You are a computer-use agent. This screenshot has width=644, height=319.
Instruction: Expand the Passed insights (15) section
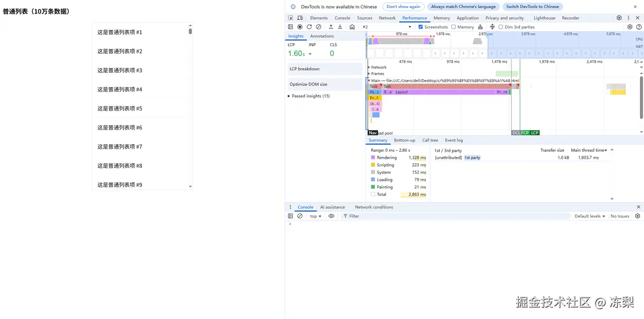click(x=309, y=96)
